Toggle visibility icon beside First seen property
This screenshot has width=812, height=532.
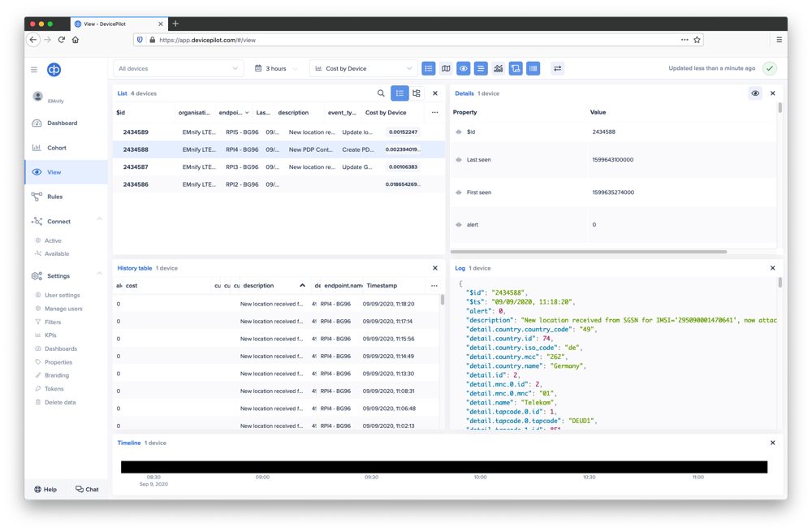458,192
